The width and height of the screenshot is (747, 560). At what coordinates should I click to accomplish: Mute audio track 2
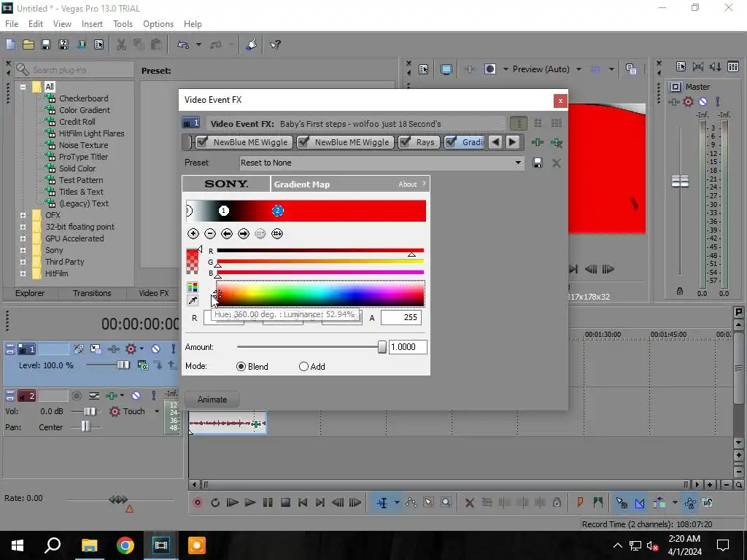coord(136,395)
